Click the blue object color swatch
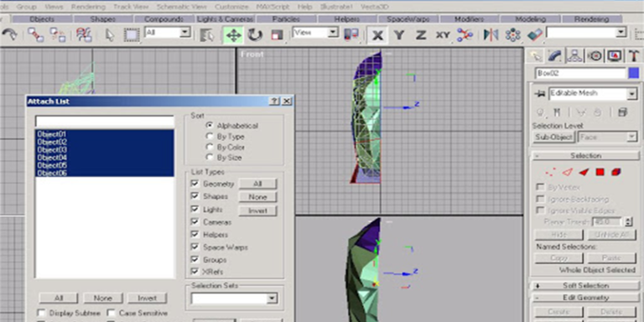 point(634,73)
